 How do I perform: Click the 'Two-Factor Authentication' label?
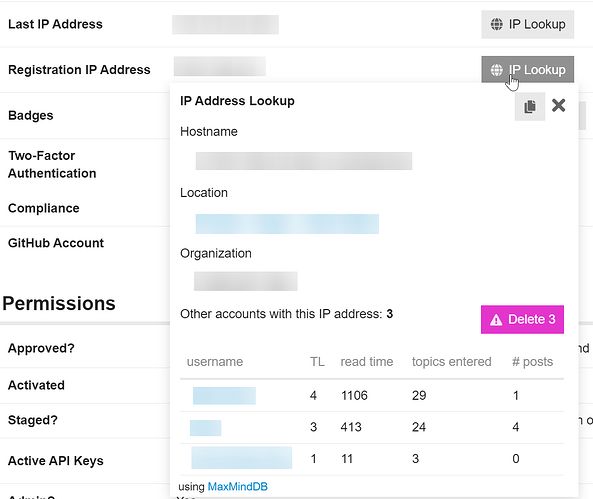[52, 165]
